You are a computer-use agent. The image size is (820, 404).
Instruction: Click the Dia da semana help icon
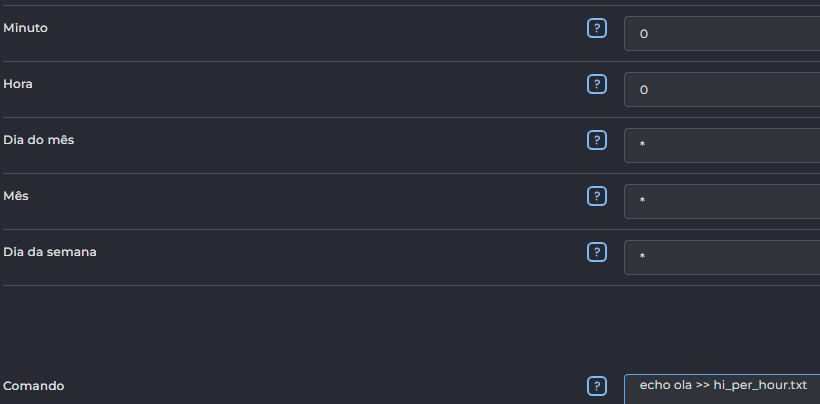pyautogui.click(x=597, y=252)
